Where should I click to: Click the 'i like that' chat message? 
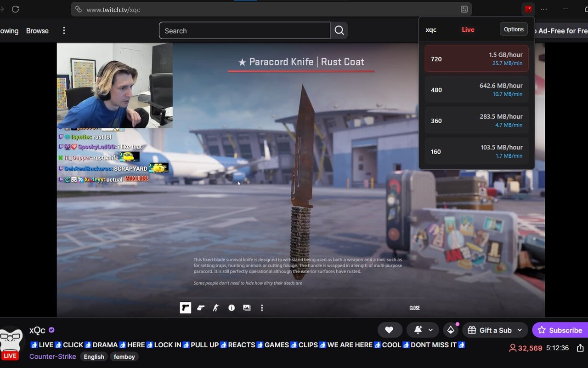pyautogui.click(x=100, y=147)
